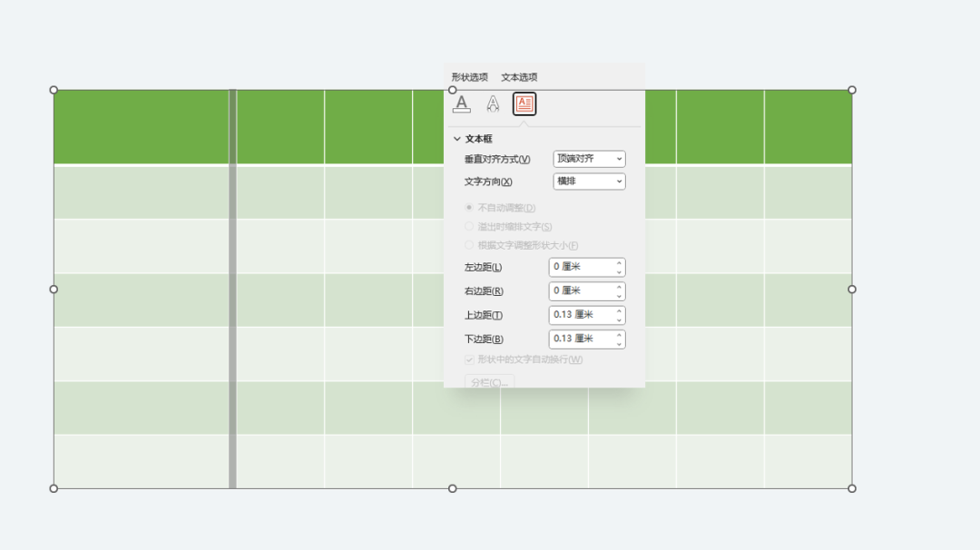
Task: Toggle 形状中的文字自动换行 checkbox
Action: click(x=469, y=359)
